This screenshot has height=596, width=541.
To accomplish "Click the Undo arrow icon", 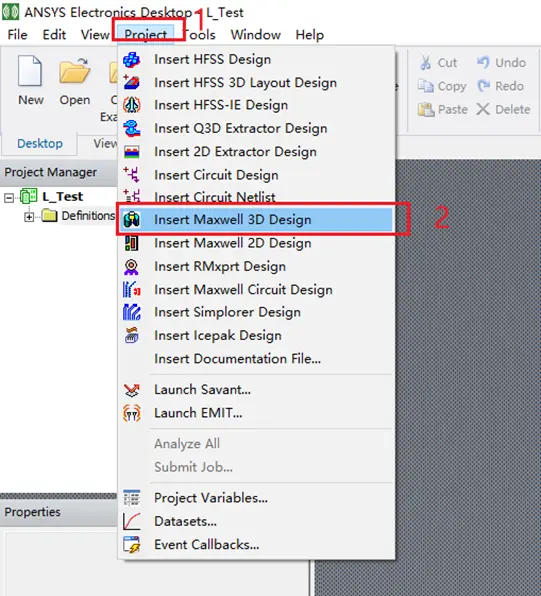I will click(x=483, y=62).
